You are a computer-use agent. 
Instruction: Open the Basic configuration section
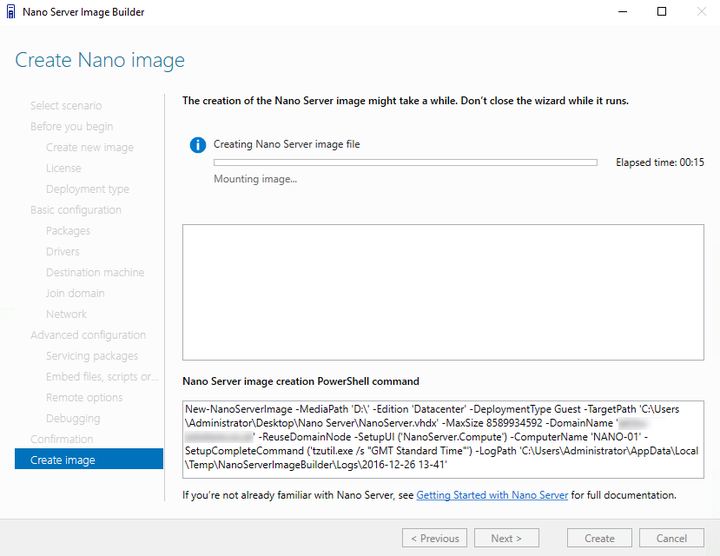tap(76, 210)
